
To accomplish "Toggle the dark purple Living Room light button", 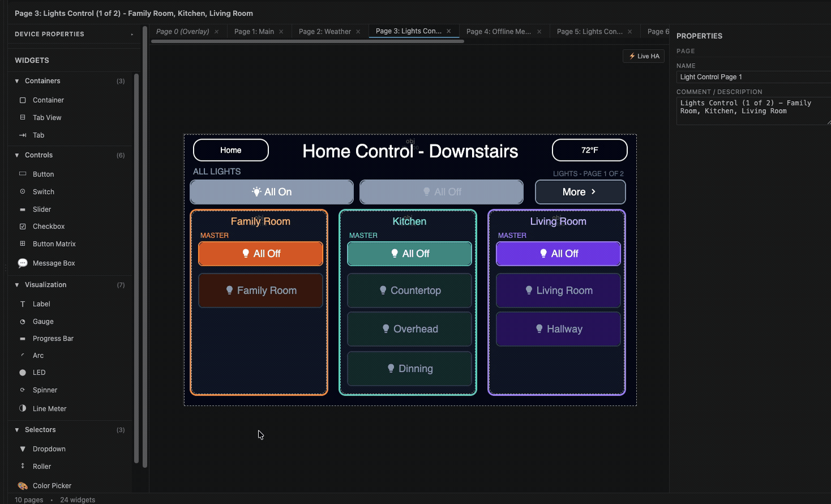I will coord(558,290).
